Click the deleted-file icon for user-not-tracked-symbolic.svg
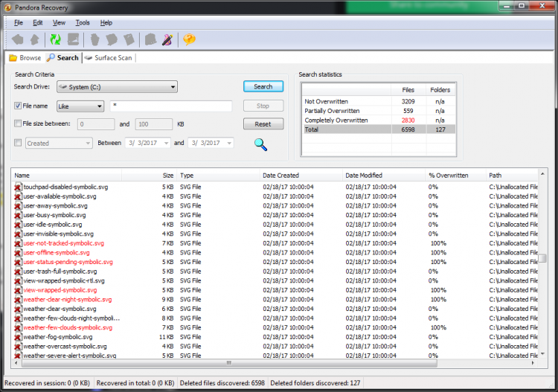Image resolution: width=558 pixels, height=392 pixels. [18, 243]
